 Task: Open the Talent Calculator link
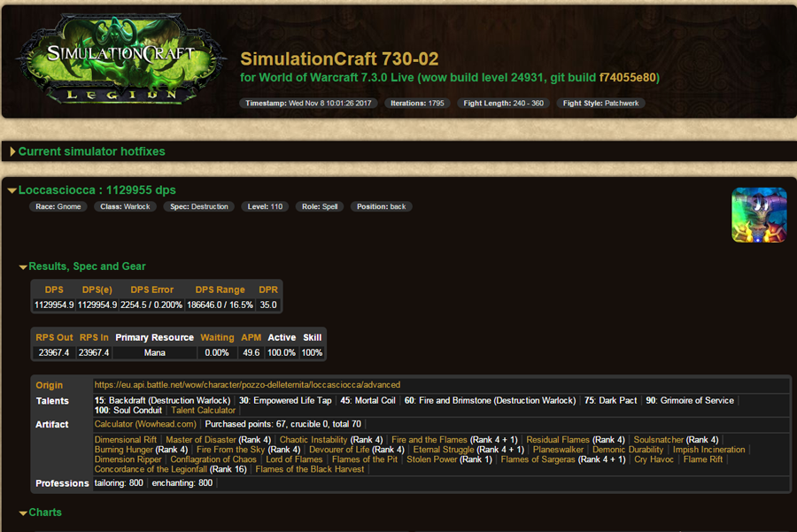[x=204, y=410]
